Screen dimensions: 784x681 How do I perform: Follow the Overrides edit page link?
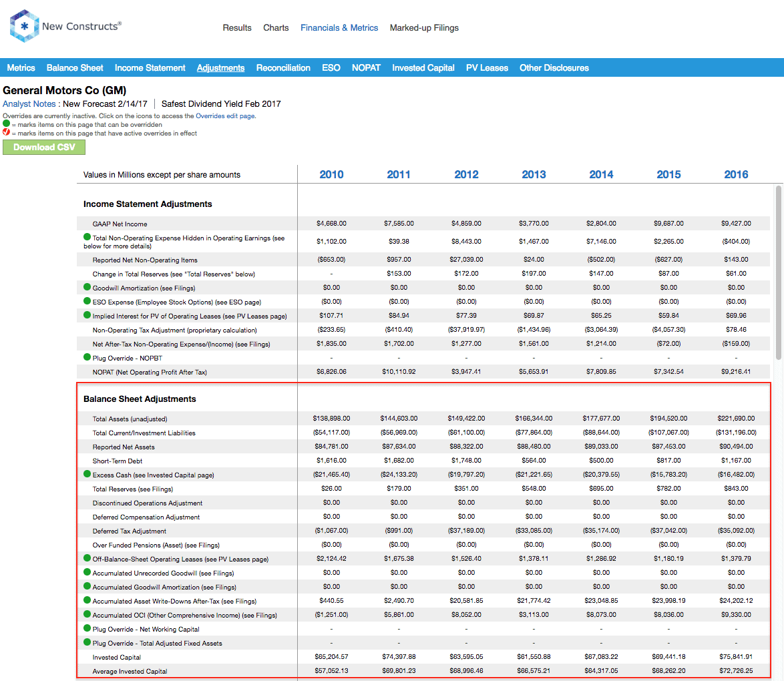point(225,116)
